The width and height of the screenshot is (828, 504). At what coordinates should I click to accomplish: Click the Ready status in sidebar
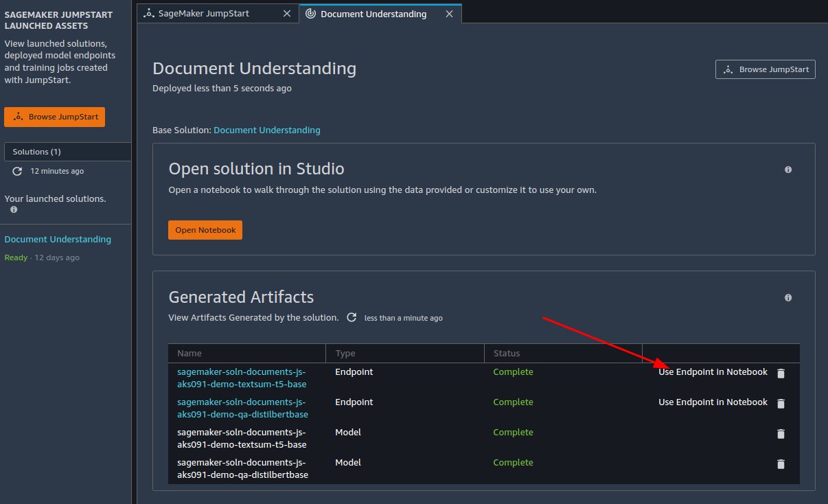click(16, 257)
